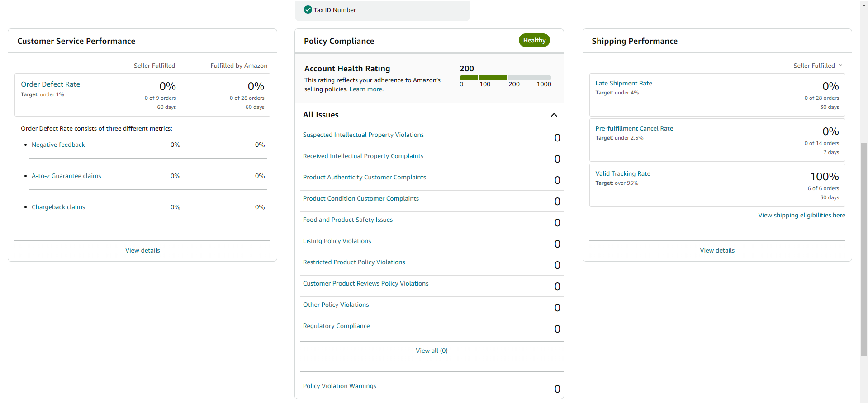The image size is (868, 403).
Task: Open Listing Policy Violations
Action: 337,241
